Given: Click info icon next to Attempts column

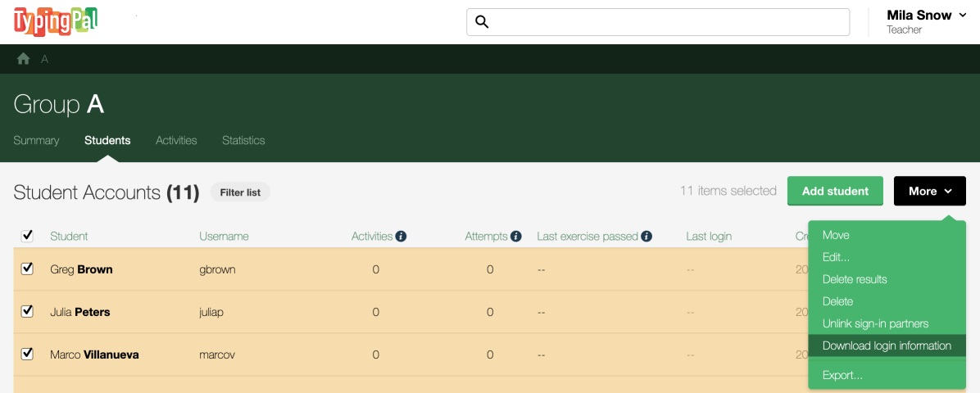Looking at the screenshot, I should tap(516, 237).
